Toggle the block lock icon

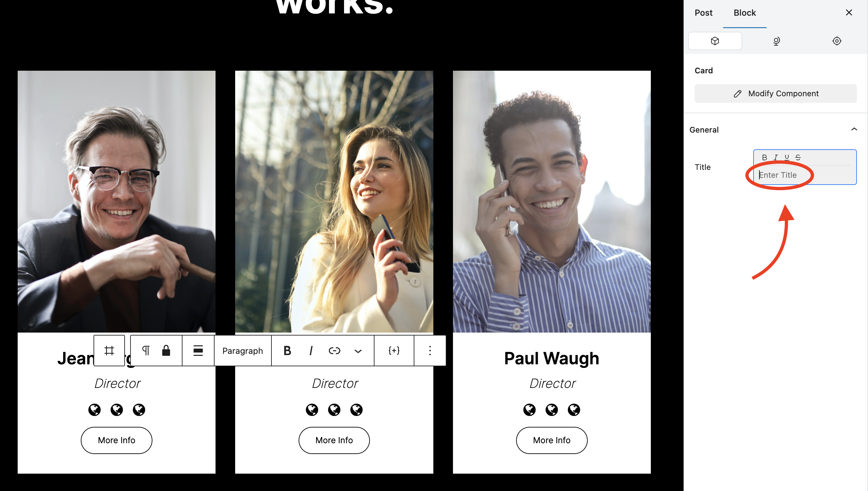click(166, 351)
